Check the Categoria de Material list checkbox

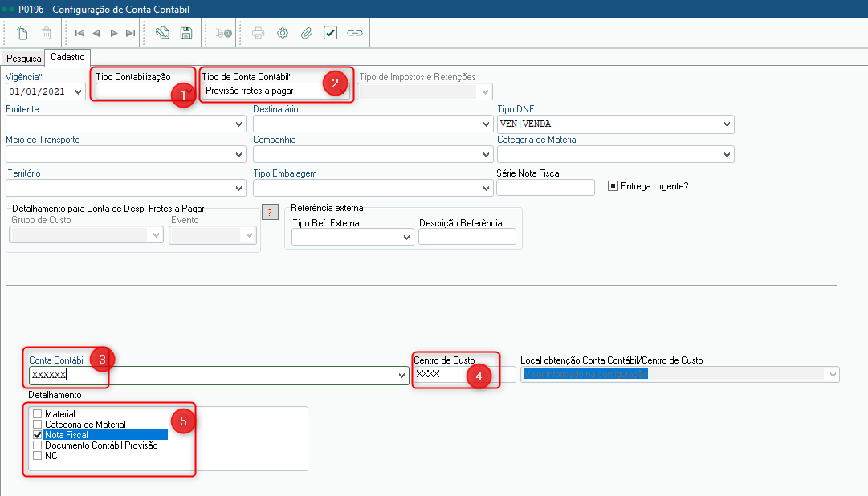38,424
